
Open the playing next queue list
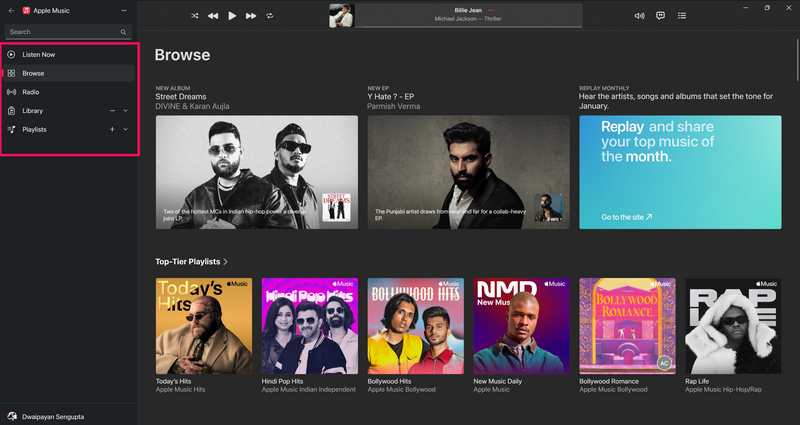(x=682, y=16)
